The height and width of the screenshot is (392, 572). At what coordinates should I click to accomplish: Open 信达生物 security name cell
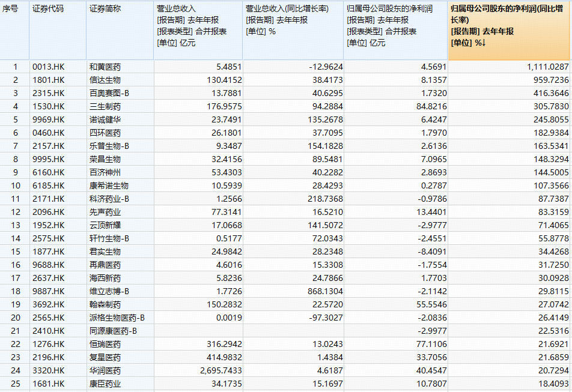tap(105, 80)
